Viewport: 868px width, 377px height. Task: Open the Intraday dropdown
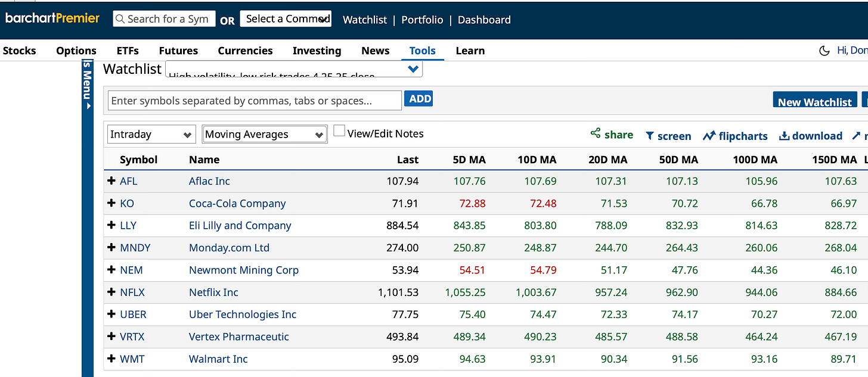point(151,134)
